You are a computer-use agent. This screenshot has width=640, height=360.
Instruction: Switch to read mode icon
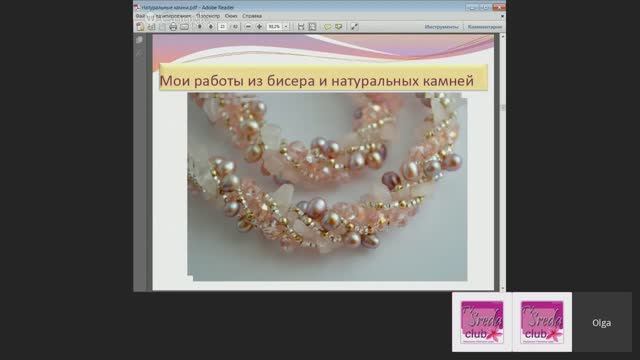pos(354,27)
